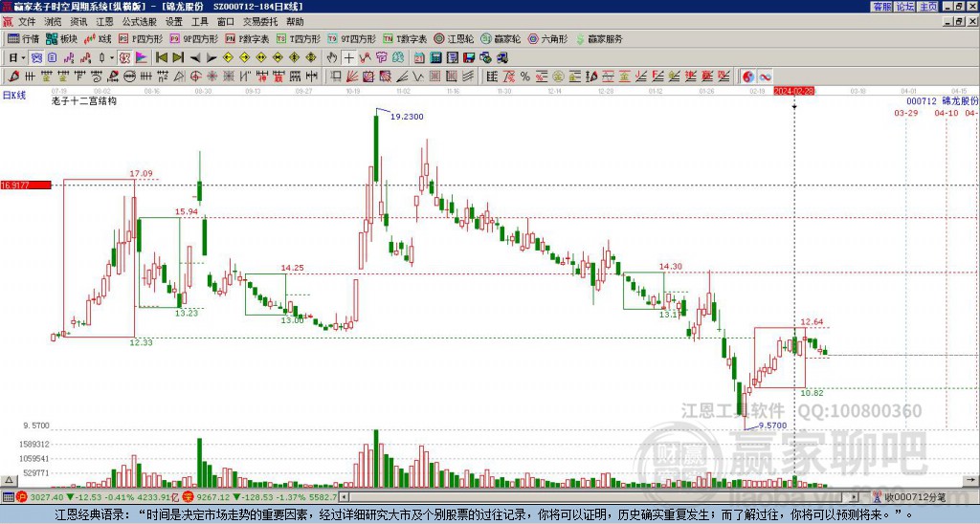Click the percent % retracement tool
980x524 pixels.
[525, 76]
